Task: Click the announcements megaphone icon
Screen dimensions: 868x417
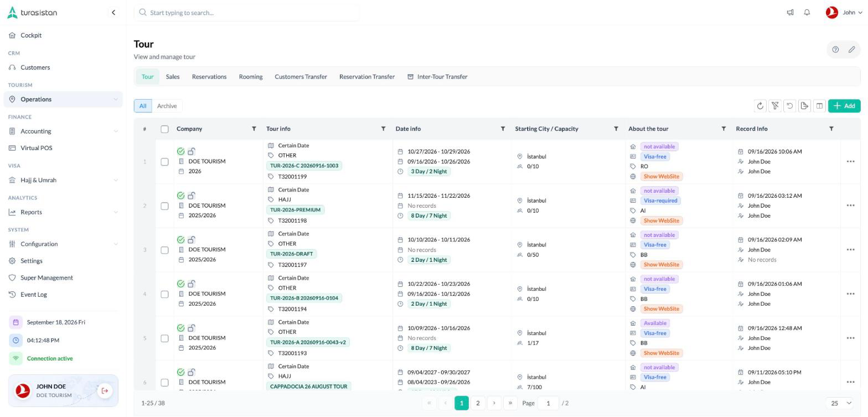Action: point(790,13)
